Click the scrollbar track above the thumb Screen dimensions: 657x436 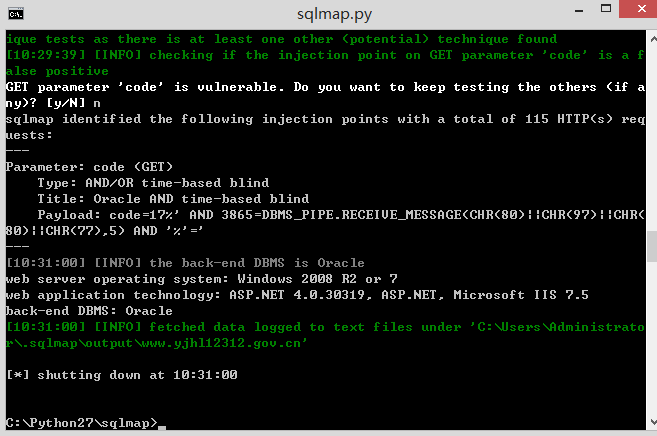(652, 138)
